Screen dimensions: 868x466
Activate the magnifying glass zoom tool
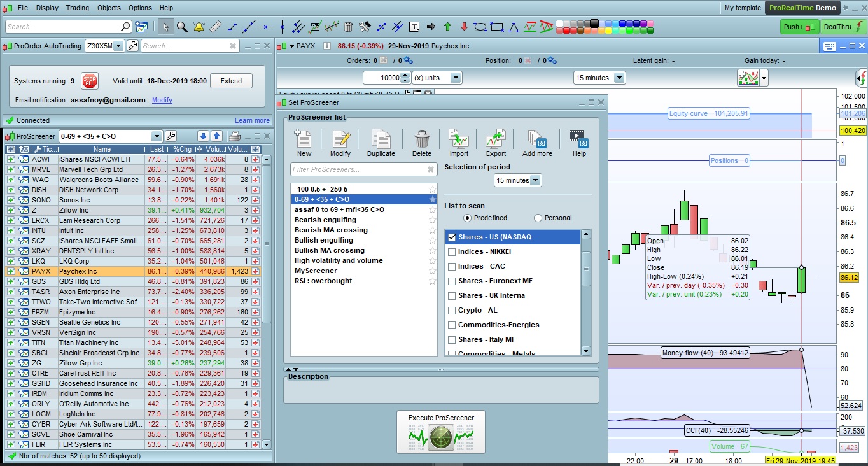(x=182, y=27)
